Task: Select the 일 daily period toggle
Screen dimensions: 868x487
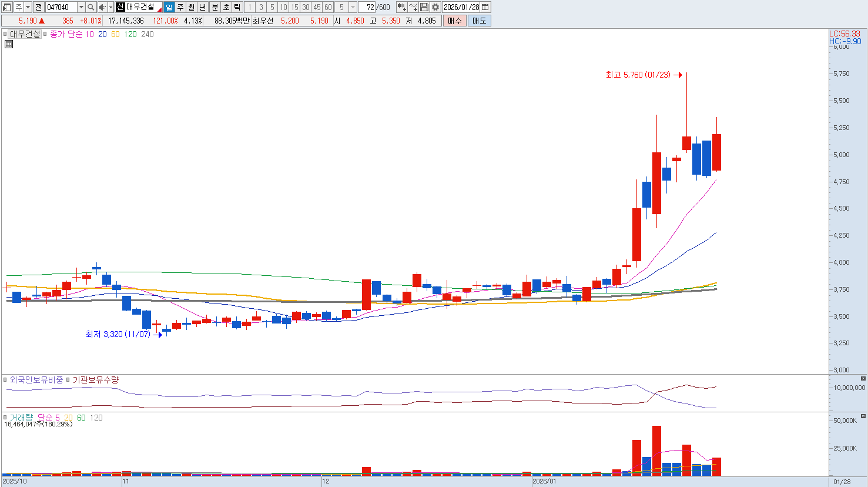Action: click(169, 7)
